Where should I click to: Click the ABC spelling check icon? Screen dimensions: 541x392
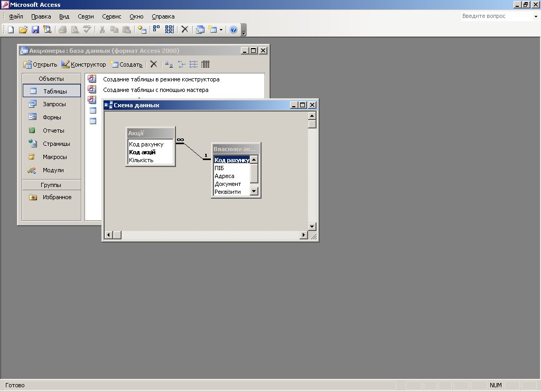point(87,30)
